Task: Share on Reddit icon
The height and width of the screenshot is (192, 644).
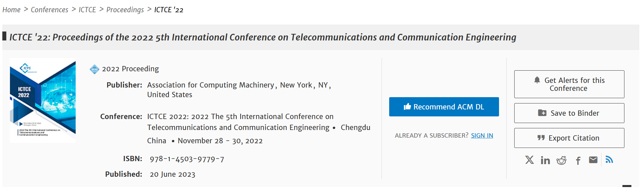Action: click(x=561, y=160)
